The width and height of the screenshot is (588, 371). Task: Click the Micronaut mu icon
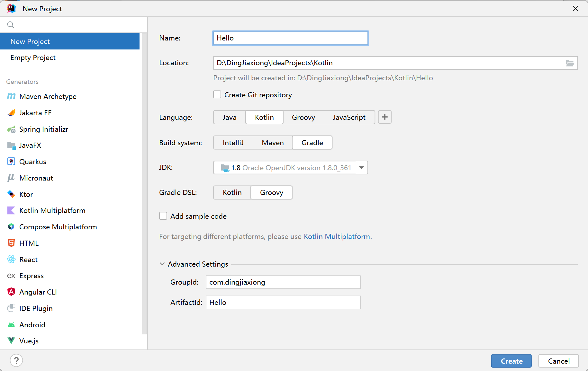(x=11, y=178)
